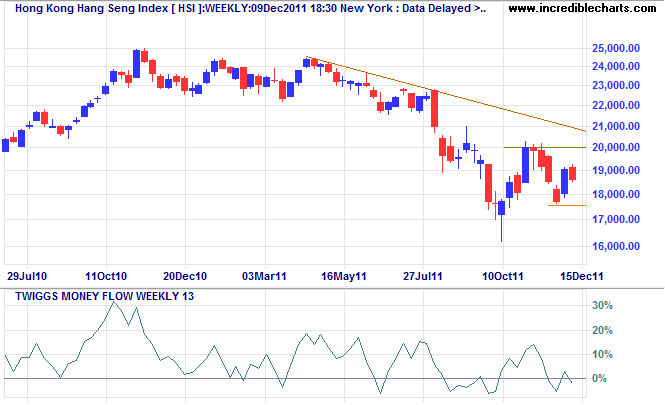
Task: Click the 24,000.00 price axis label
Action: click(x=616, y=66)
